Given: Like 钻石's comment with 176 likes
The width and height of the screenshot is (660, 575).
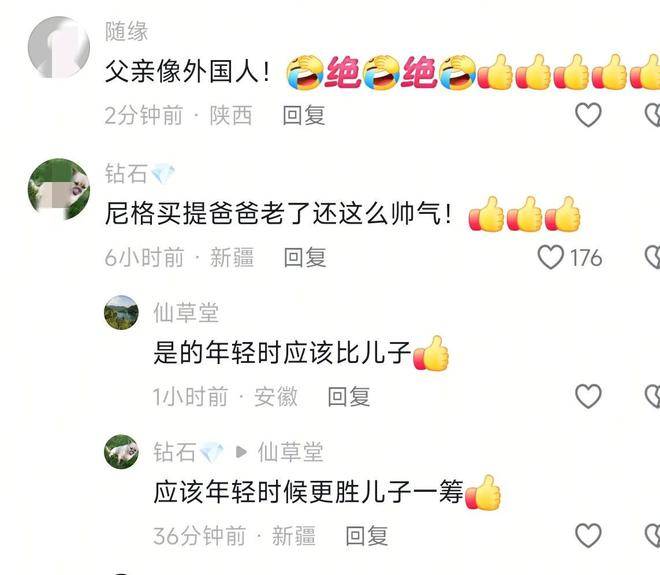Looking at the screenshot, I should [551, 257].
